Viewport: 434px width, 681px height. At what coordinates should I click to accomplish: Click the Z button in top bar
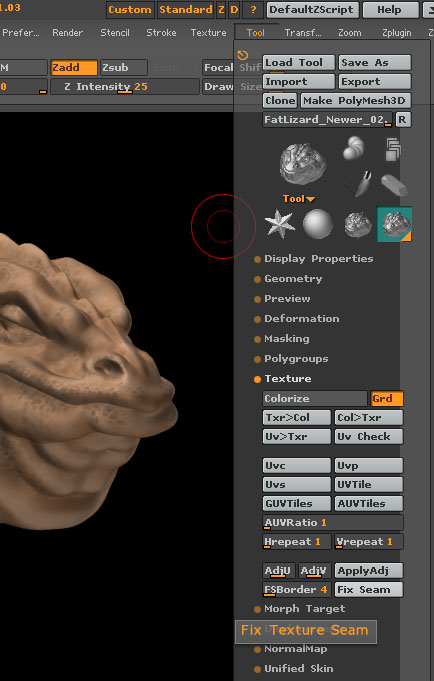click(x=222, y=10)
